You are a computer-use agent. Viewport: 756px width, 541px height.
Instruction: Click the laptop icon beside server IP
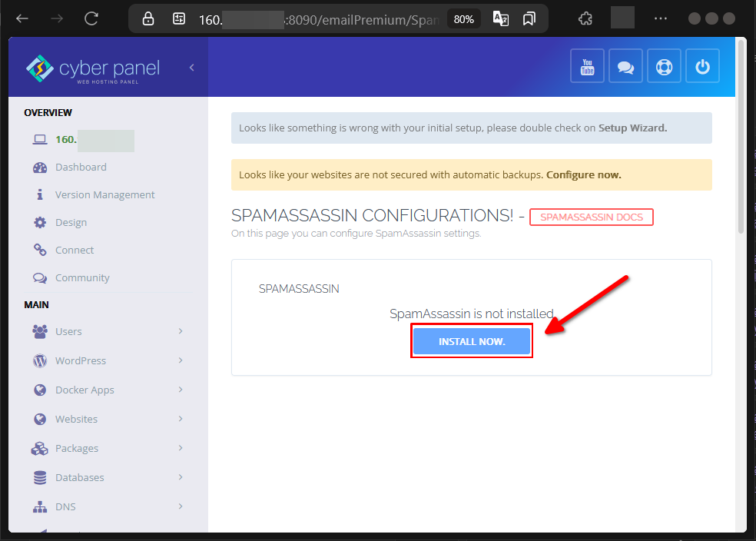(x=40, y=140)
